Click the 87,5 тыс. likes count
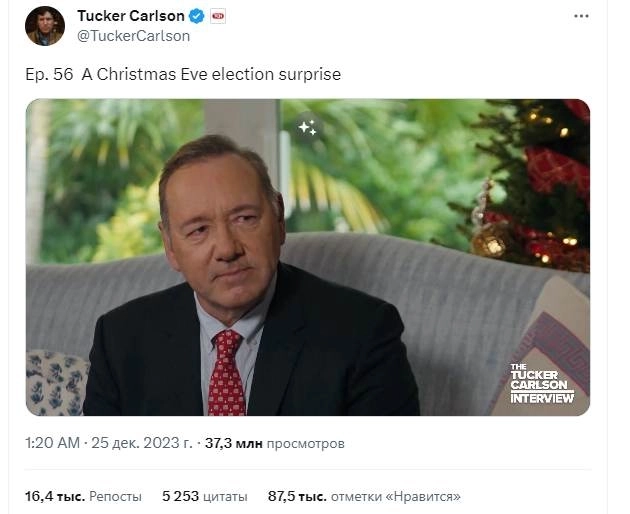 click(x=297, y=495)
